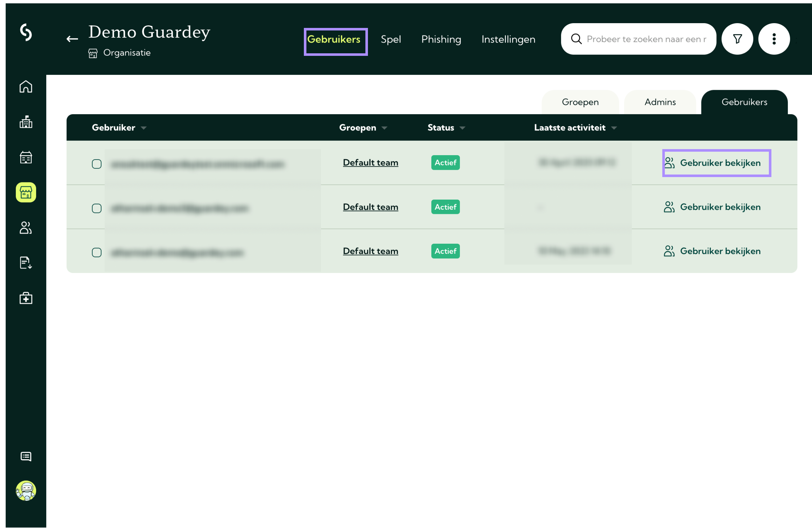
Task: Switch to the Groepen sub-tab
Action: 580,102
